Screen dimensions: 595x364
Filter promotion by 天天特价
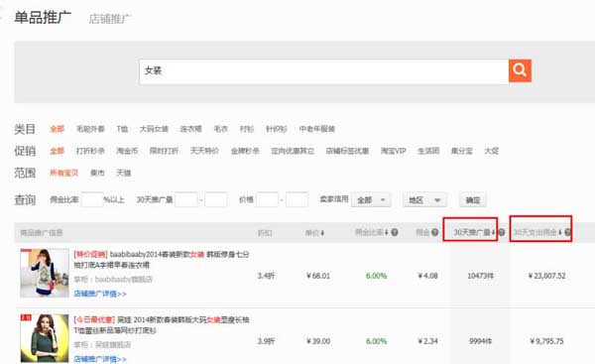204,151
